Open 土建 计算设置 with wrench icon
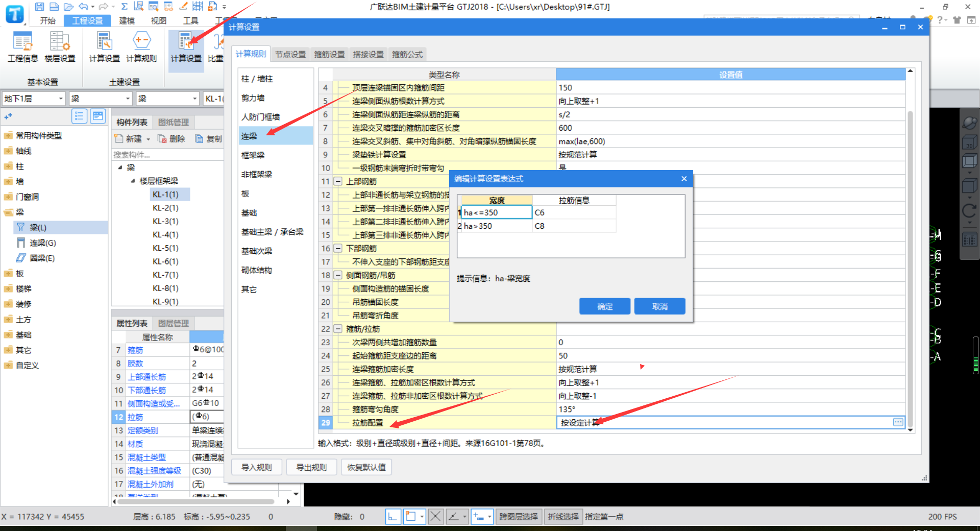 (x=104, y=47)
